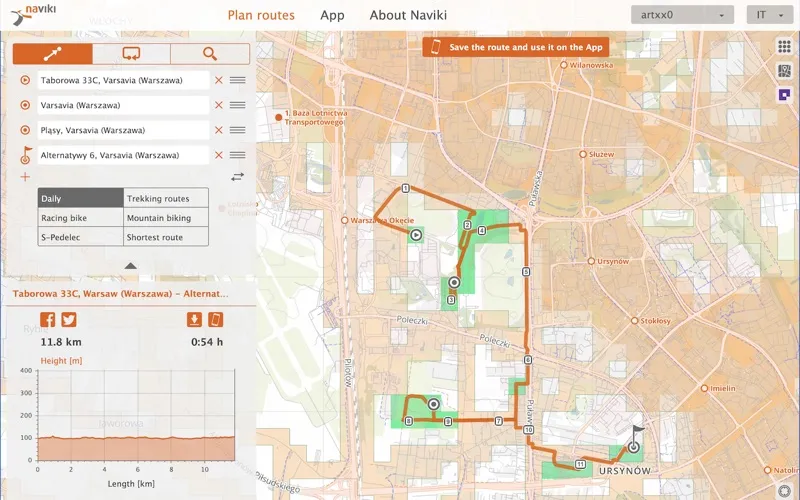
Task: Click destination flag icon beside Alternatywy 6
Action: [x=26, y=155]
